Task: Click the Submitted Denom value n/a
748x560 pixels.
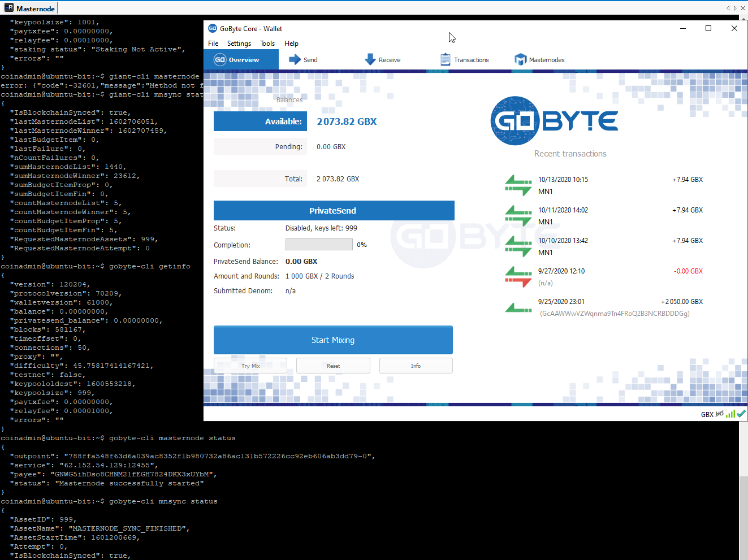Action: pos(291,291)
